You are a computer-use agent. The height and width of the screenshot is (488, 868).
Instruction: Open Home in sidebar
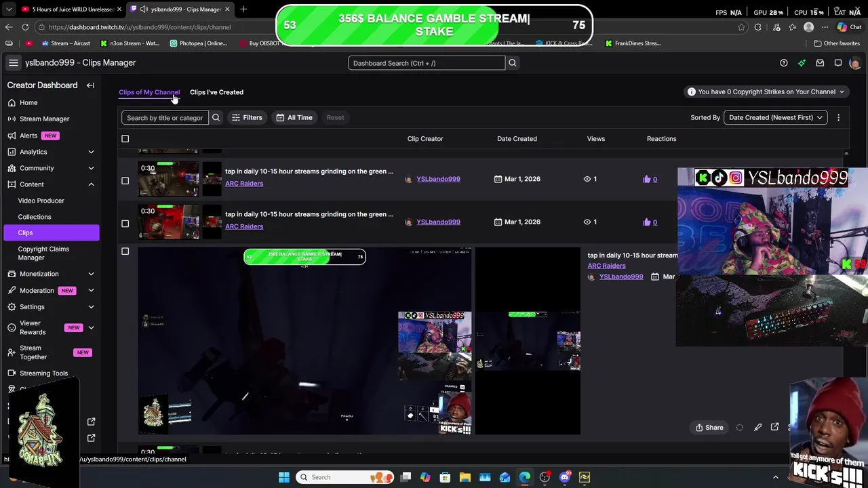[28, 102]
